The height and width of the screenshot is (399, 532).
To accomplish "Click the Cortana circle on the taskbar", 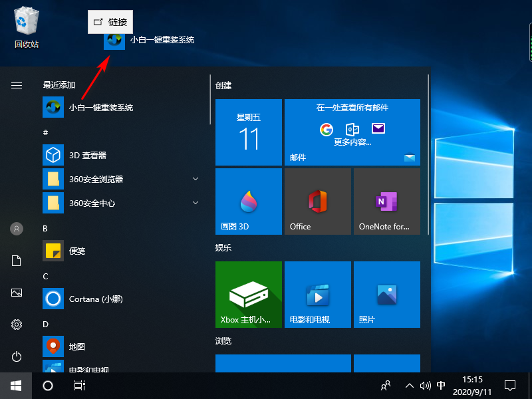I will pyautogui.click(x=48, y=386).
